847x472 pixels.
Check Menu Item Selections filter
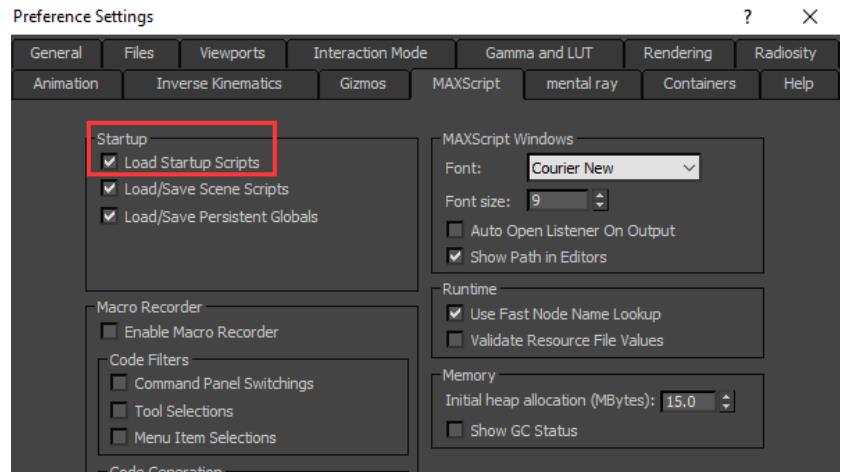pyautogui.click(x=119, y=436)
